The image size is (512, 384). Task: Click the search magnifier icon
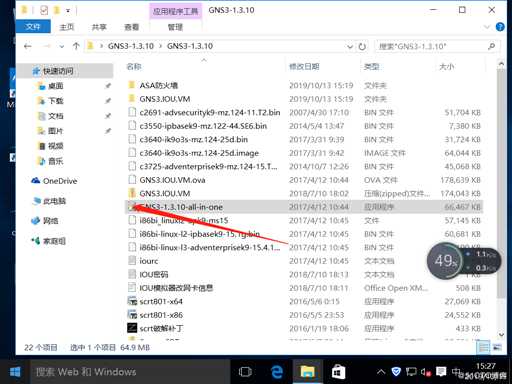[491, 46]
